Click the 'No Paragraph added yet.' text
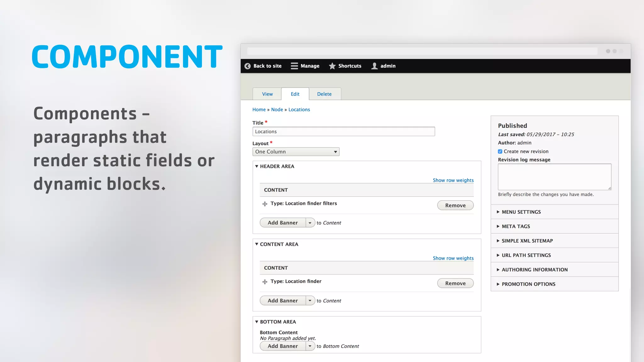644x362 pixels. coord(288,338)
